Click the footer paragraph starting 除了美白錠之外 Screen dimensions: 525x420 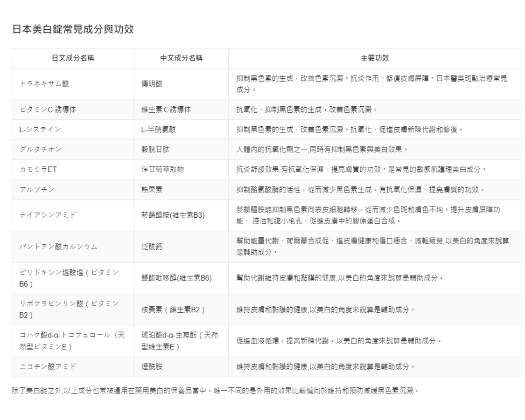coord(216,391)
